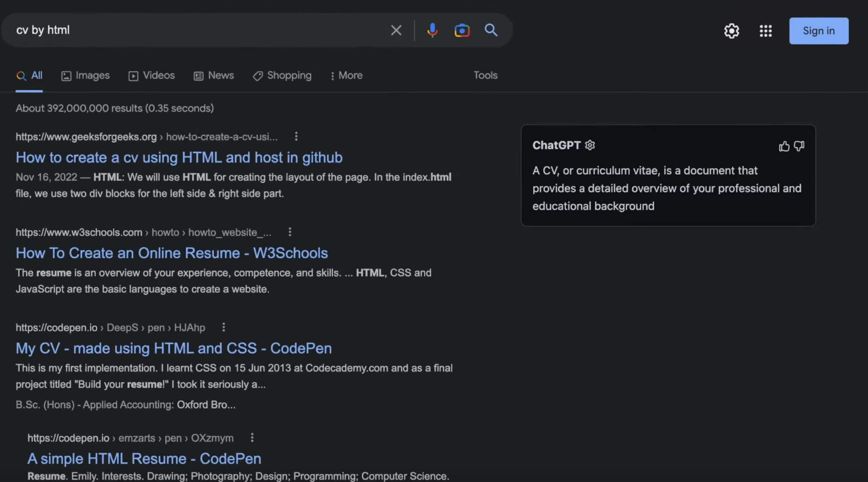This screenshot has width=868, height=482.
Task: Open options menu for geeksforgeeks result
Action: click(x=296, y=136)
